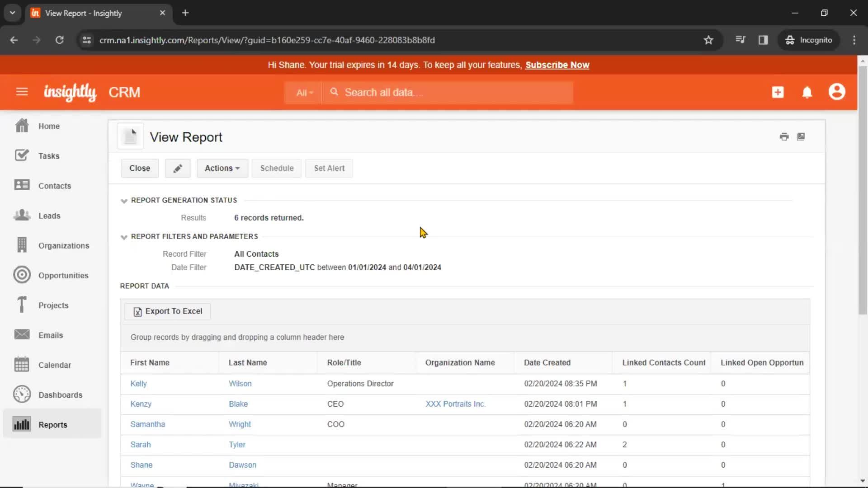This screenshot has width=868, height=488.
Task: Open the Kelly contact link
Action: coord(138,384)
